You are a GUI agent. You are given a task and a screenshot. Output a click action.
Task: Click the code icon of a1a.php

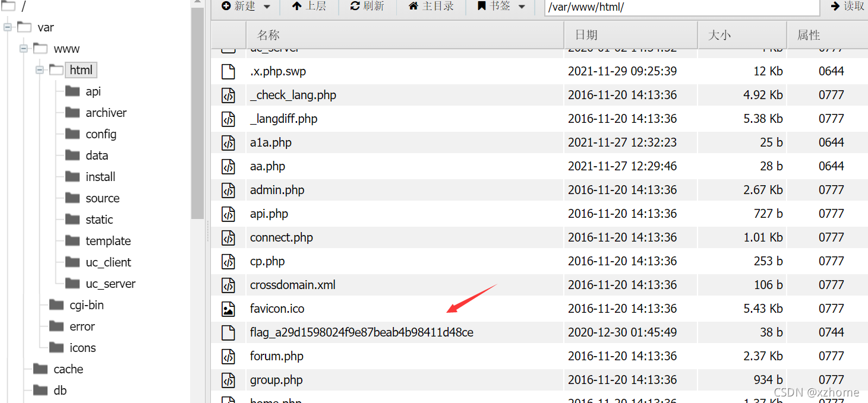[228, 142]
